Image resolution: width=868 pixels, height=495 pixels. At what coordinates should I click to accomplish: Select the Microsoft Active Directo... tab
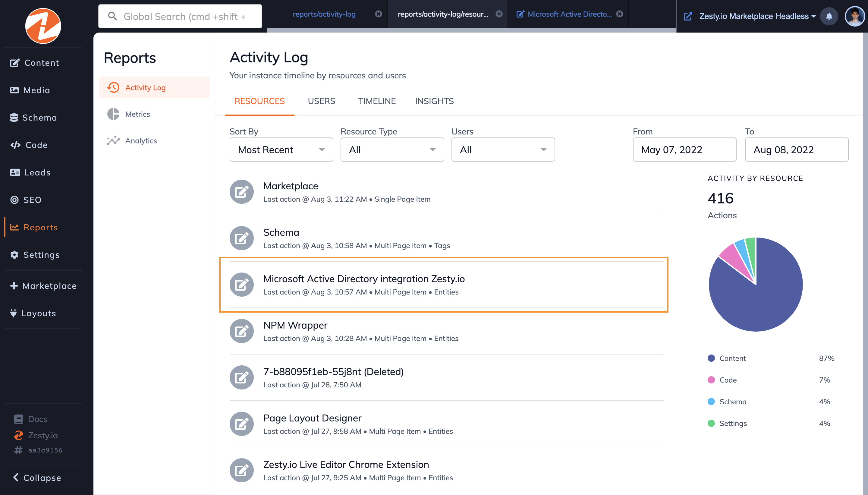tap(569, 14)
